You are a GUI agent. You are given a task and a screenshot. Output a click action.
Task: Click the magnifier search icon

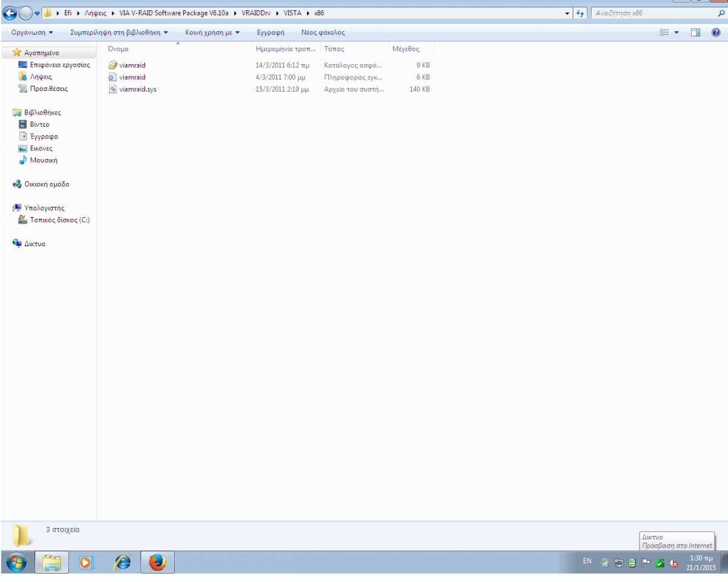click(721, 13)
